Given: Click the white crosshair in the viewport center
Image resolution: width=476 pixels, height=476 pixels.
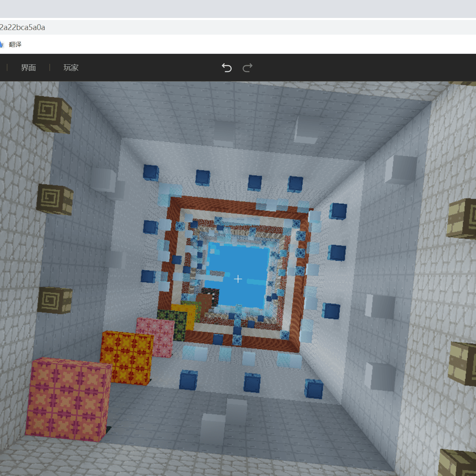Looking at the screenshot, I should [x=238, y=279].
